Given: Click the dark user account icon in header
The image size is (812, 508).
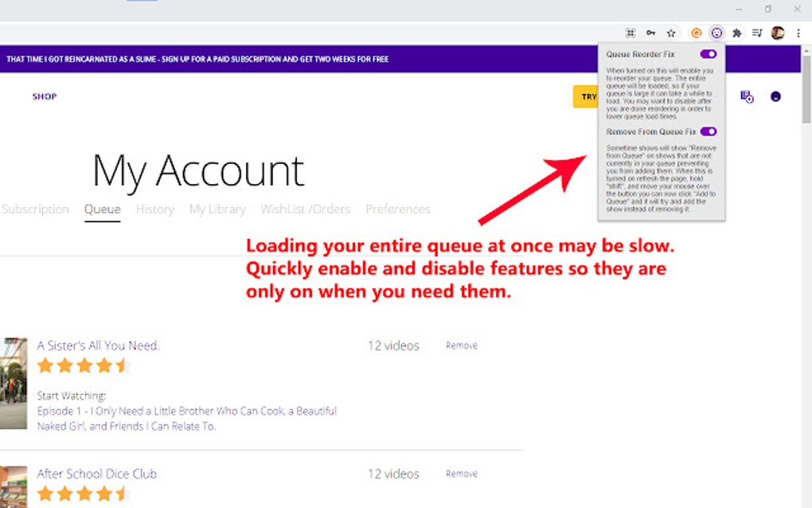Looking at the screenshot, I should [775, 96].
